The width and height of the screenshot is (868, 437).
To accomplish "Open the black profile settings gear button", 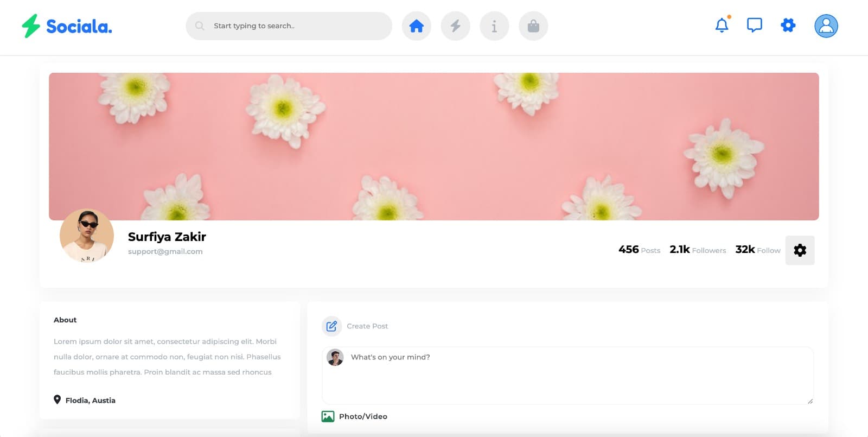I will coord(800,250).
